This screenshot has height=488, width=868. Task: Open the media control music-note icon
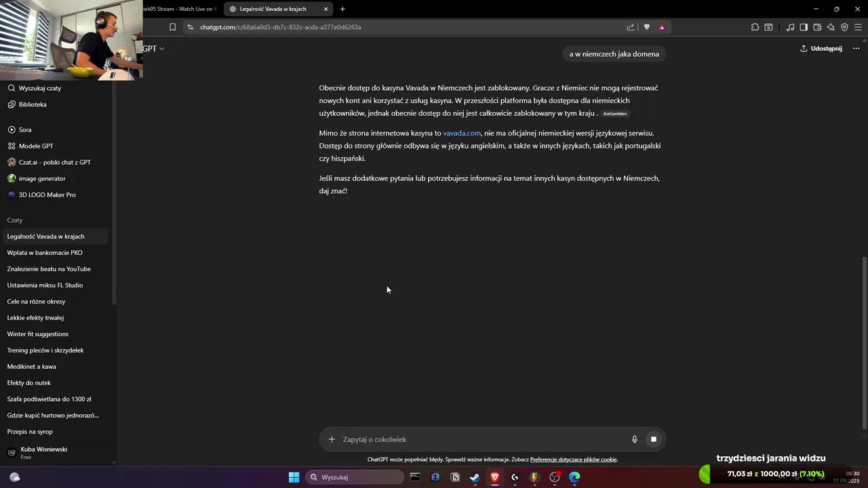tap(790, 27)
